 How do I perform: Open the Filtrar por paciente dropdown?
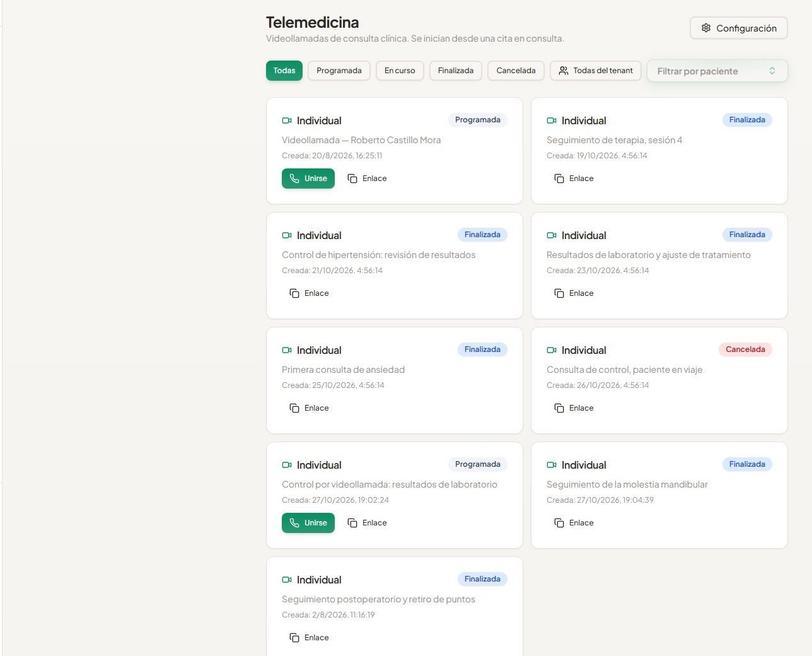(x=717, y=71)
